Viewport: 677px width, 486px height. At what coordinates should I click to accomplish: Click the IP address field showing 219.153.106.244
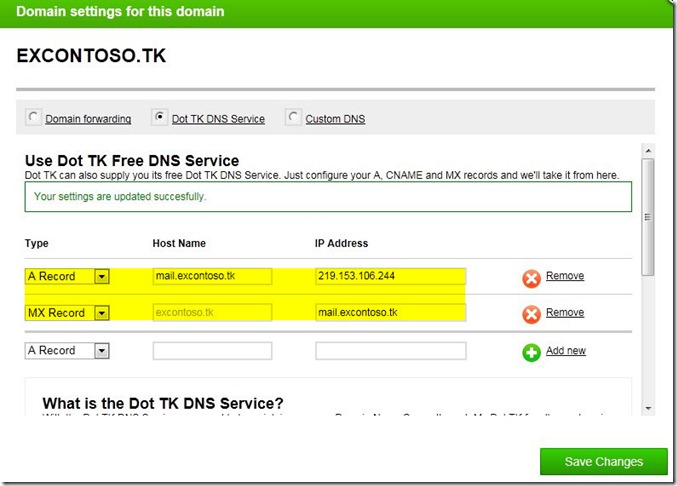point(390,276)
